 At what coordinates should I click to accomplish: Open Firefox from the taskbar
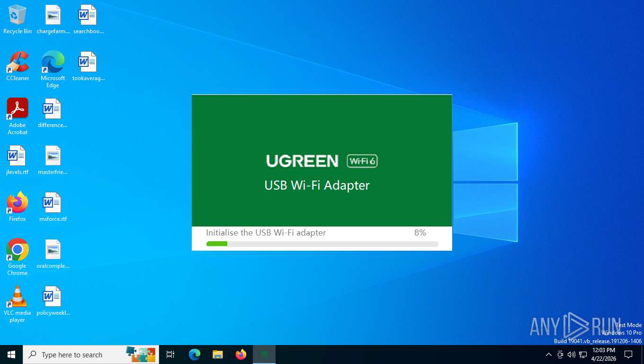(241, 355)
